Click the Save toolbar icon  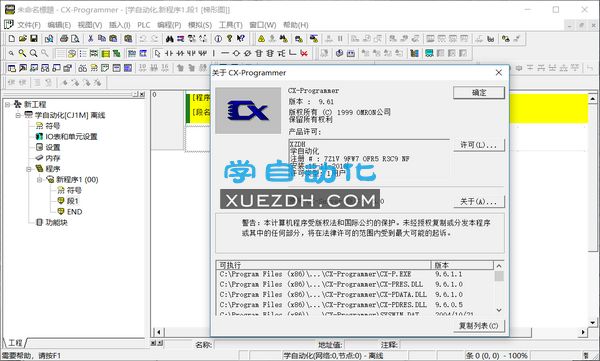(x=34, y=39)
